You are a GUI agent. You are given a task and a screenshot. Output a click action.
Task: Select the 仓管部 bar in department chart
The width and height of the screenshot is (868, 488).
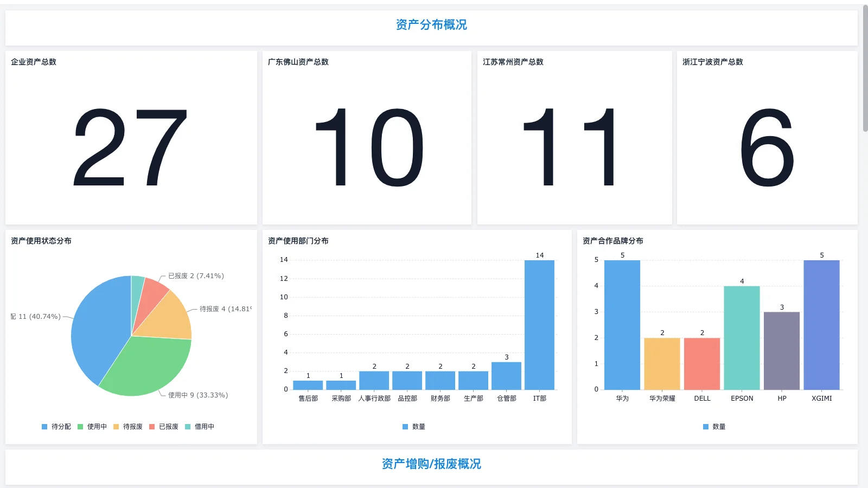coord(506,376)
